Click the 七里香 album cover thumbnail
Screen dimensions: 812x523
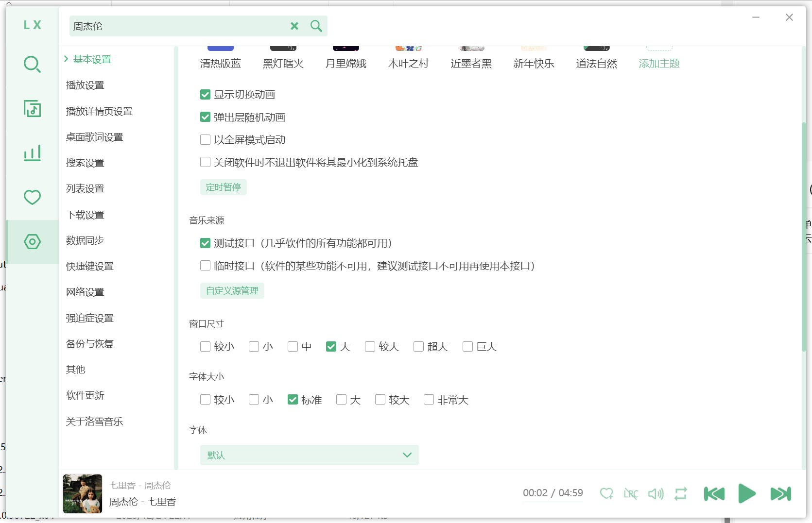click(x=83, y=494)
